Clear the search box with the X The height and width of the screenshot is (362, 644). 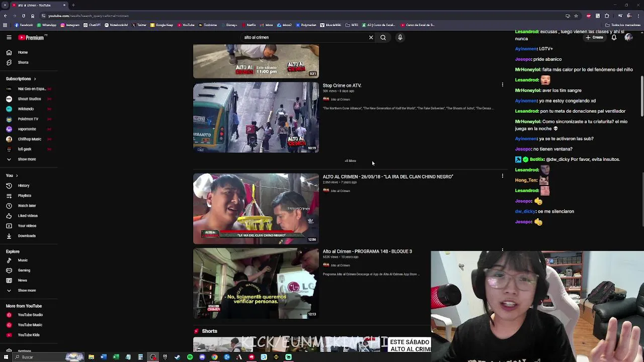click(x=371, y=37)
